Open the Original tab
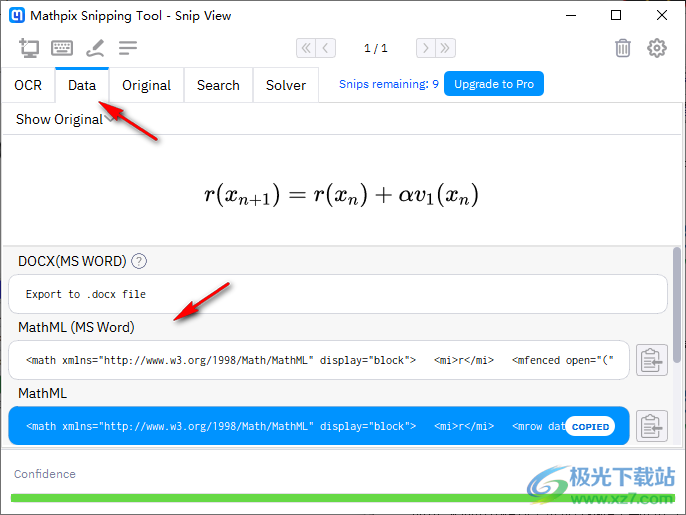 [146, 85]
